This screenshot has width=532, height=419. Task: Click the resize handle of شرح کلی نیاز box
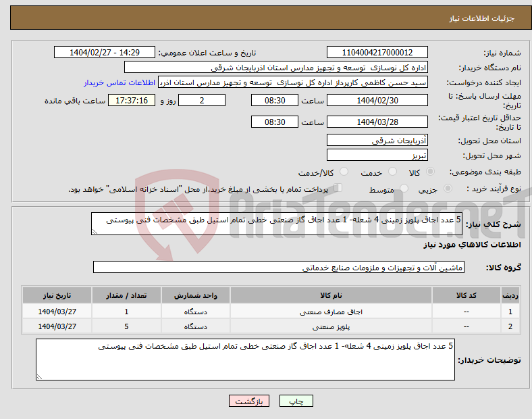[x=95, y=232]
